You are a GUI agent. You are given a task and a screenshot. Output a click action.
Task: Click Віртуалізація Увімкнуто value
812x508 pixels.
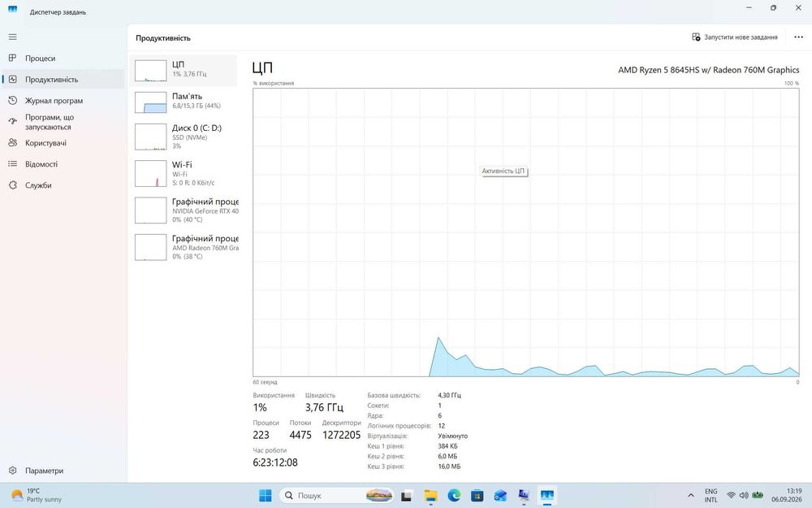click(x=452, y=436)
